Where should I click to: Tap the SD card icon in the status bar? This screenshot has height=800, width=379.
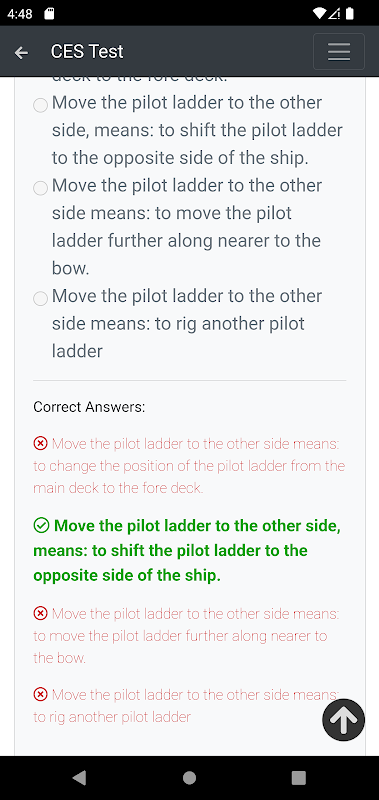point(49,14)
